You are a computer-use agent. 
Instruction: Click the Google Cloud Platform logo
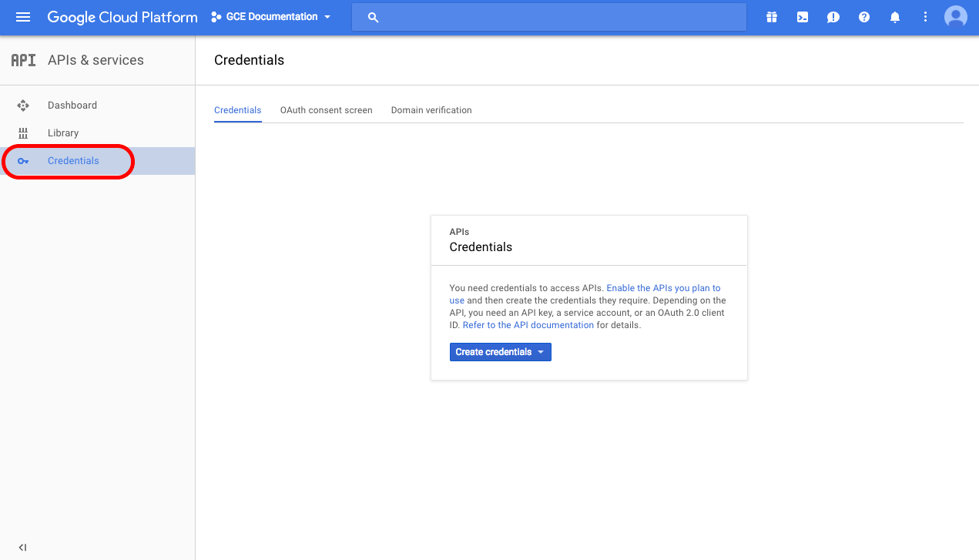(122, 17)
